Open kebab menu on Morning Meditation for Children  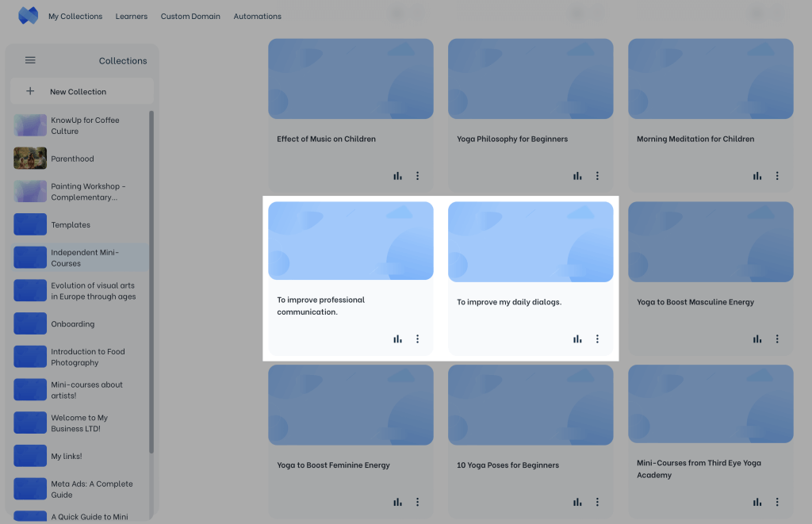pos(778,176)
